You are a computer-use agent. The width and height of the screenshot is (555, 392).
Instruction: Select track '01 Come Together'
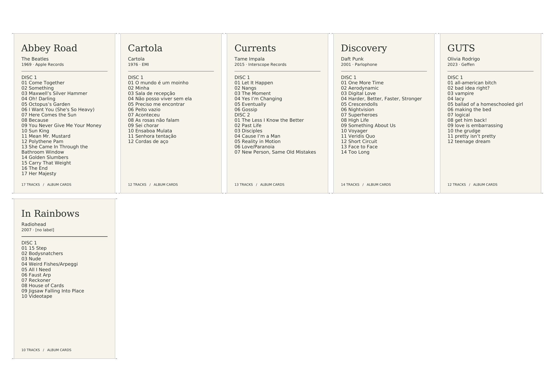coord(43,83)
